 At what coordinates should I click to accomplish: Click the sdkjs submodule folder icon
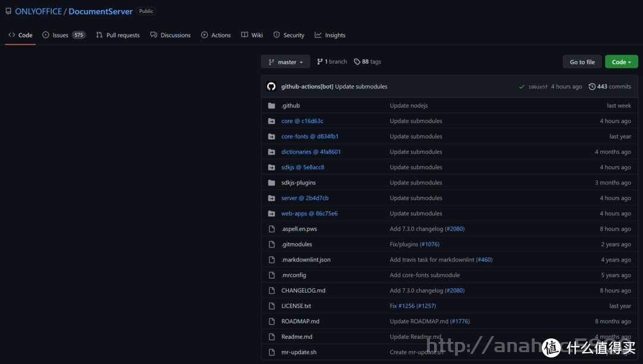point(271,168)
